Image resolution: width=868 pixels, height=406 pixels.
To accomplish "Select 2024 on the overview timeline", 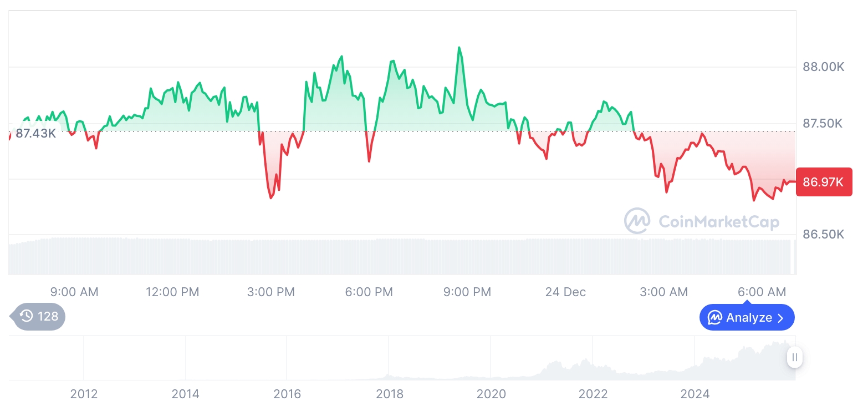I will point(695,394).
